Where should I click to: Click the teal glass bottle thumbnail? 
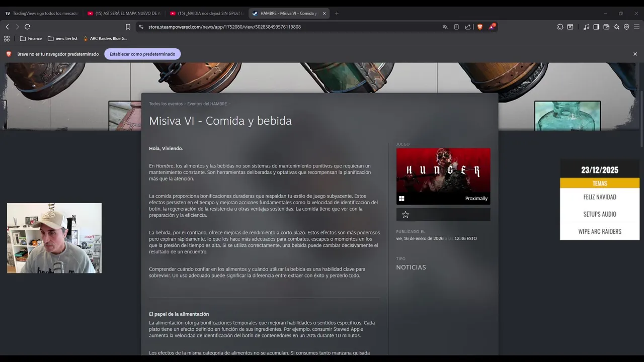[568, 116]
